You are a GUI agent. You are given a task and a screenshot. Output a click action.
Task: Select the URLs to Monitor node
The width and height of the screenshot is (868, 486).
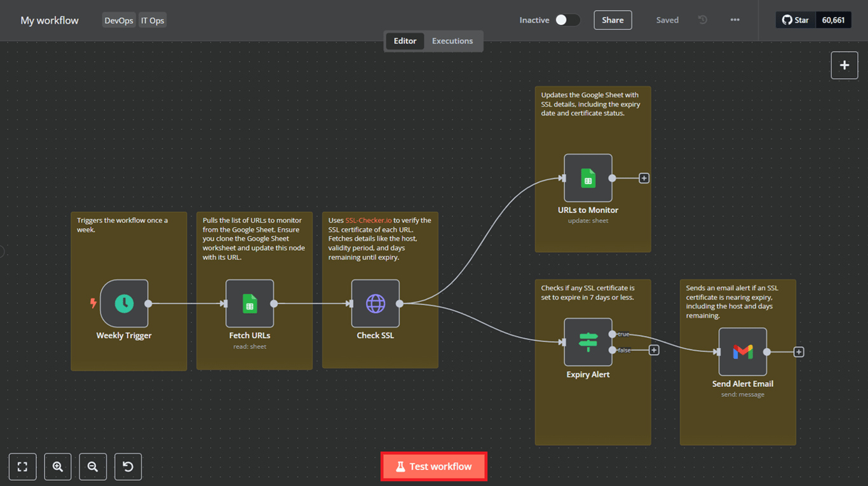[x=588, y=179]
